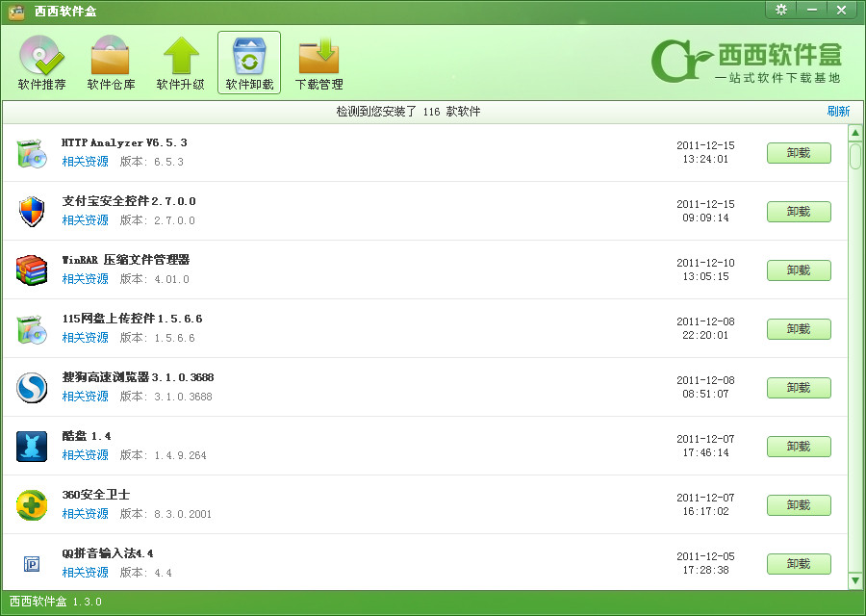Click install date 2011-12-10 13:05:15
This screenshot has height=616, width=866.
[x=706, y=269]
